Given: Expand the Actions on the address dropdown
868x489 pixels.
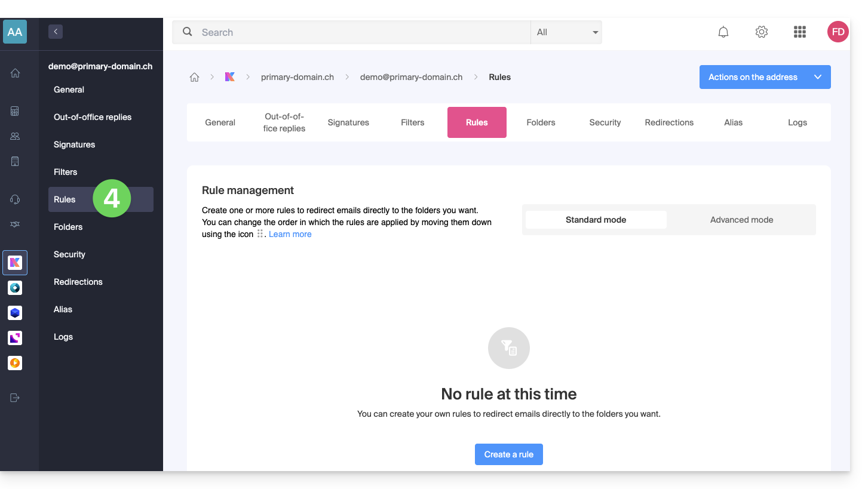Looking at the screenshot, I should 765,77.
